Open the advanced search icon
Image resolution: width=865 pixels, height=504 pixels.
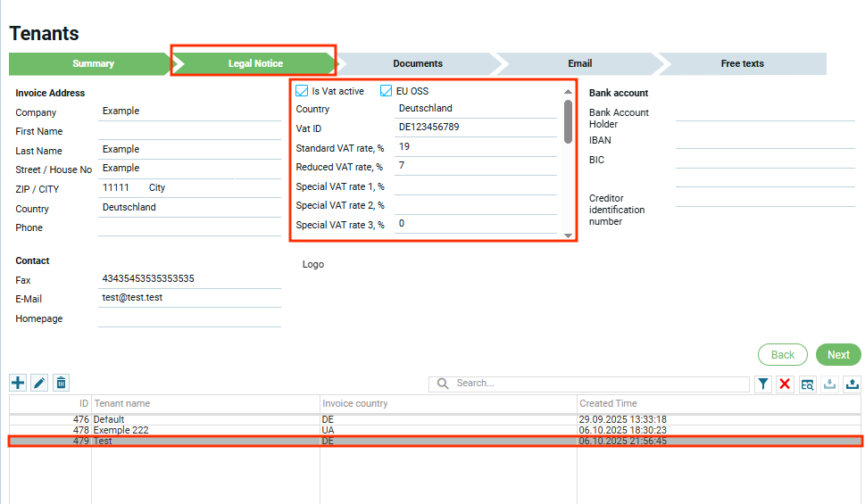(x=807, y=384)
